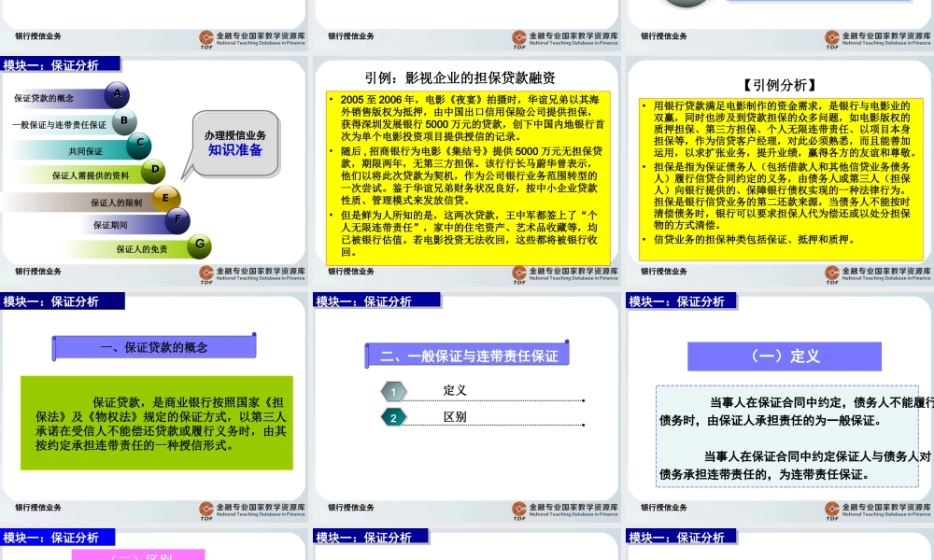The width and height of the screenshot is (934, 560).
Task: Select the circle labeled A near 保证贷款的概念
Action: (116, 94)
